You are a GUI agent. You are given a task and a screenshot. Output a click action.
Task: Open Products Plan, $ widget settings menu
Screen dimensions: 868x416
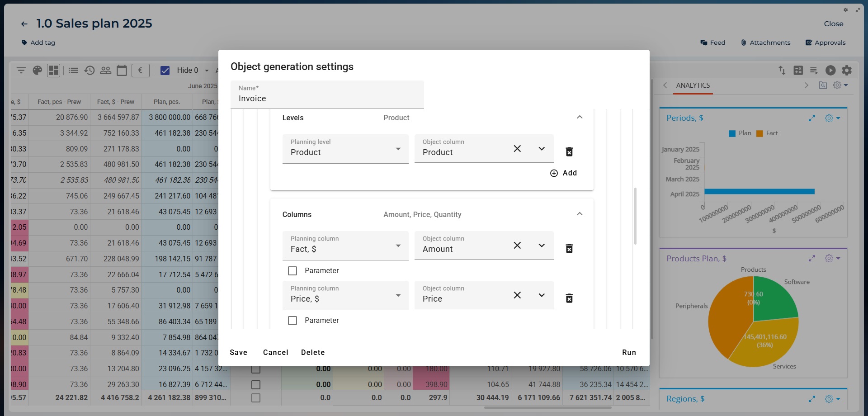[832, 258]
